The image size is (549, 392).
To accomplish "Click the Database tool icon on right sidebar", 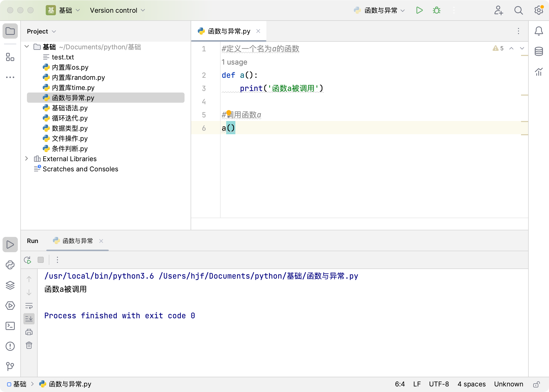I will pos(539,52).
